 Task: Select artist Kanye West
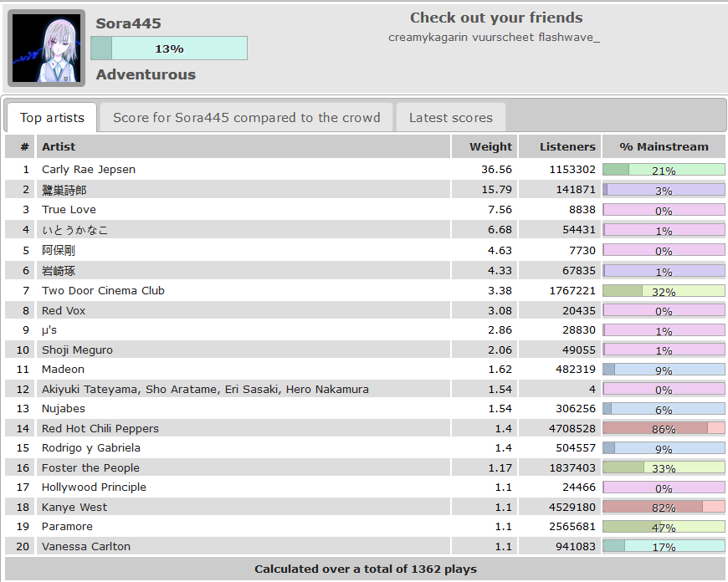click(x=74, y=508)
